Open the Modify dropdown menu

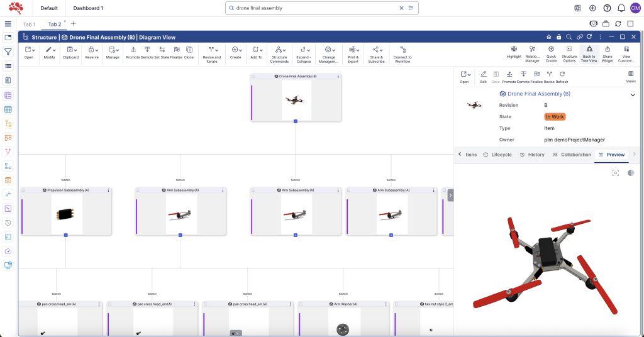[49, 49]
